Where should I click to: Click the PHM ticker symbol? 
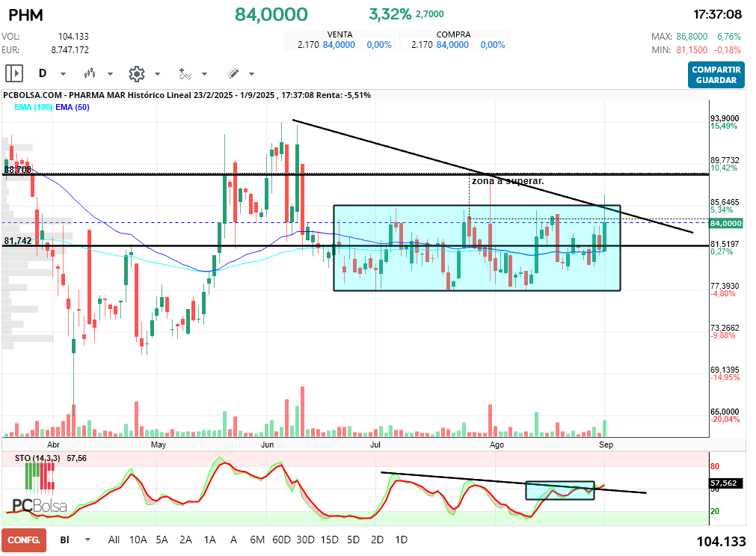coord(25,15)
